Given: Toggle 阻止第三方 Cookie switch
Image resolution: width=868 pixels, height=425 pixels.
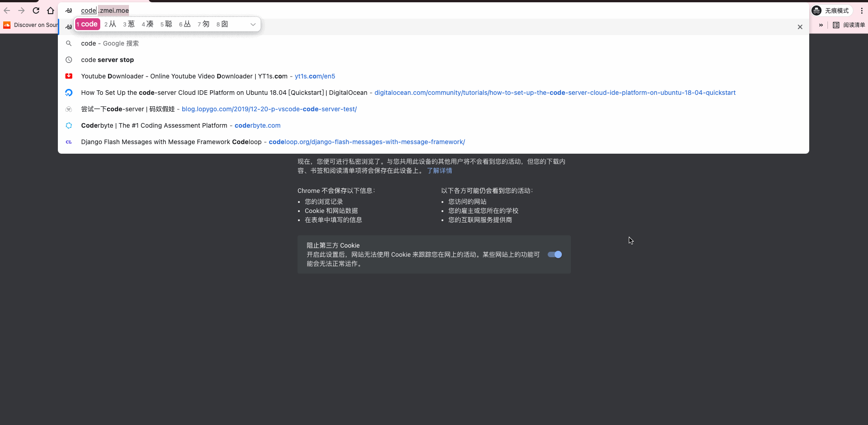Looking at the screenshot, I should point(555,254).
